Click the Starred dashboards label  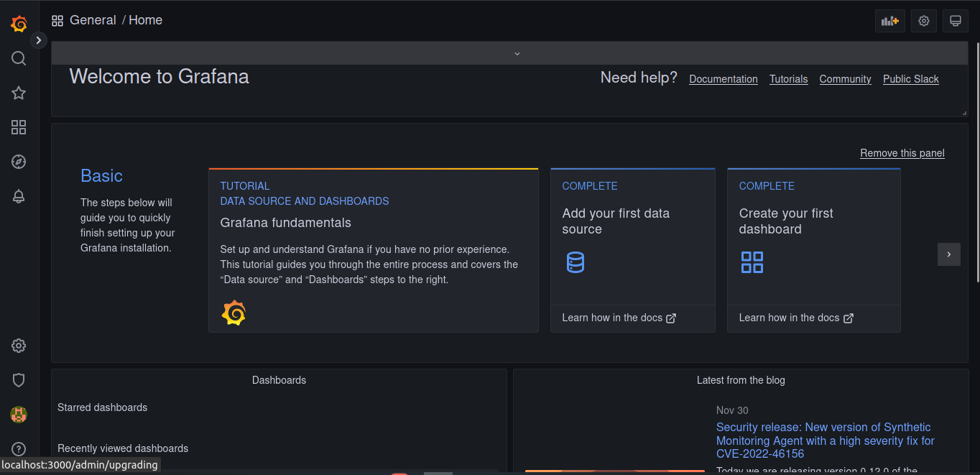[102, 407]
